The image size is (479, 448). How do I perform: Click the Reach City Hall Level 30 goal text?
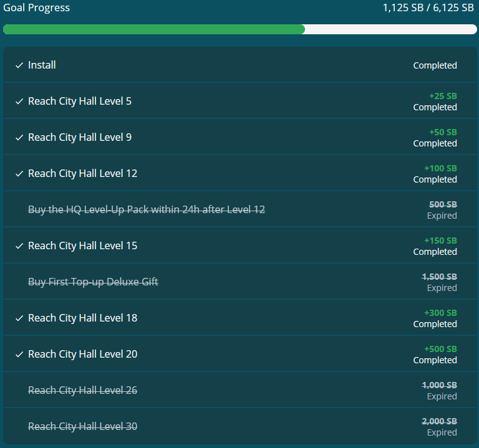[82, 426]
